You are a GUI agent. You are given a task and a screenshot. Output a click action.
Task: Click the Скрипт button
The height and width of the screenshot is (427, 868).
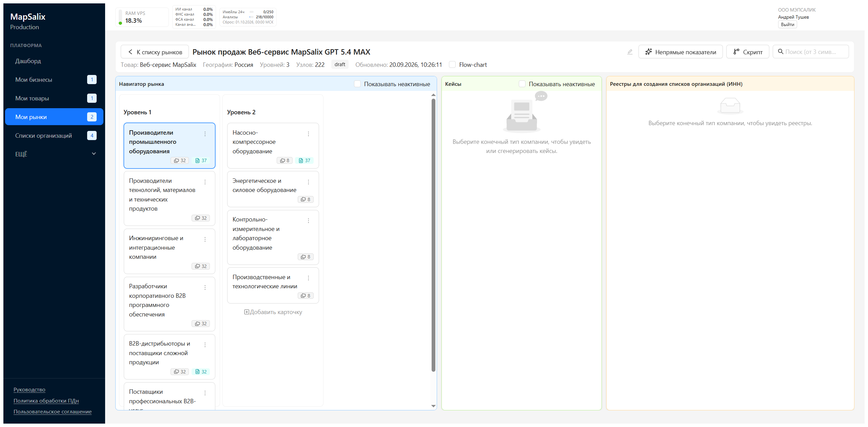point(748,52)
